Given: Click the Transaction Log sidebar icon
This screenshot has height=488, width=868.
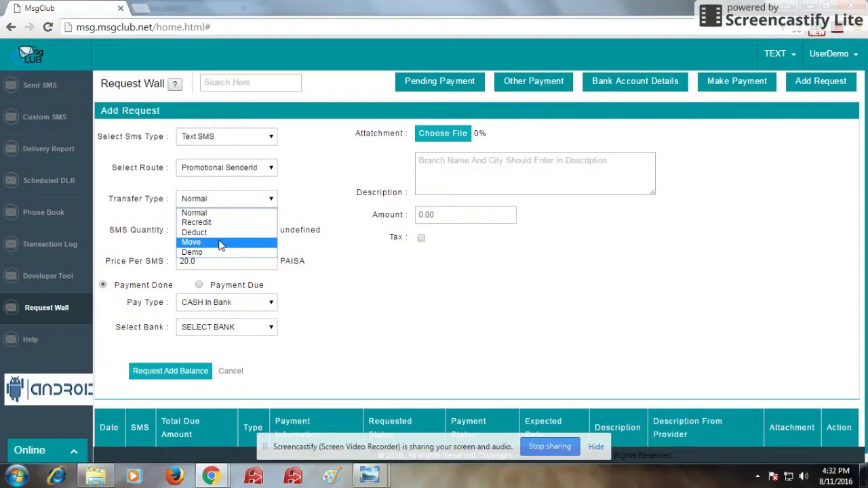Looking at the screenshot, I should (x=11, y=245).
